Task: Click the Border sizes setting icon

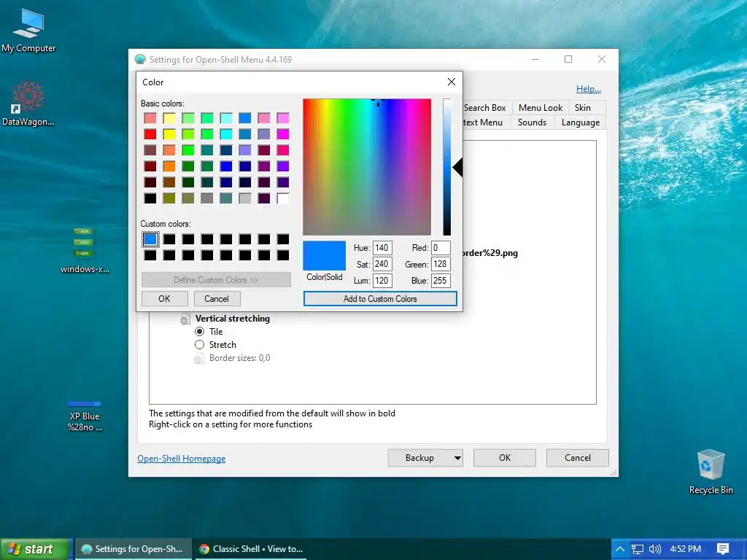Action: pyautogui.click(x=198, y=359)
